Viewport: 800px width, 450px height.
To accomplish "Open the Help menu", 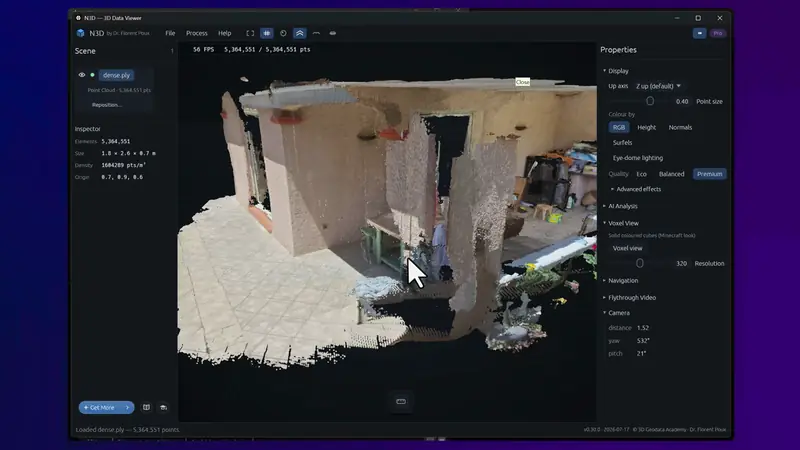I will (224, 33).
